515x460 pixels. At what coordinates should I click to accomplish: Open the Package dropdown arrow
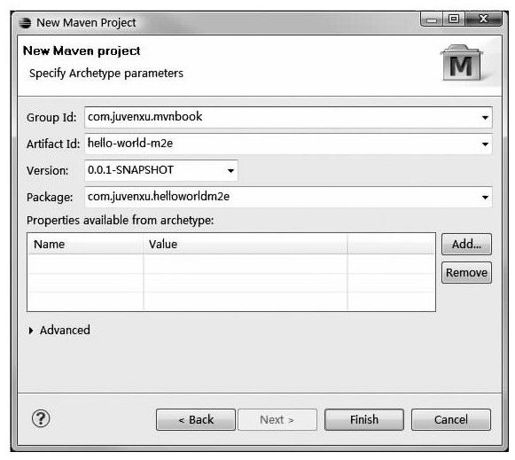point(485,197)
